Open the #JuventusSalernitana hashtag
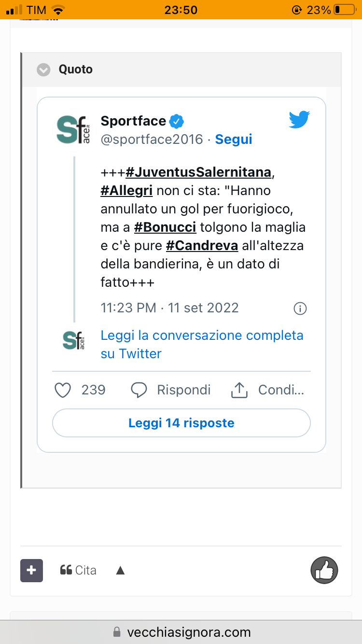Viewport: 362px width, 644px height. point(198,172)
